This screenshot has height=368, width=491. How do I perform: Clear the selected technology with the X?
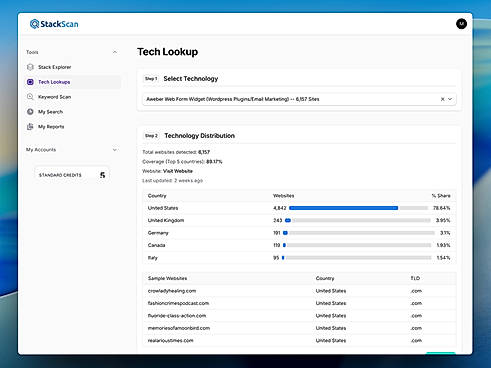pyautogui.click(x=443, y=99)
